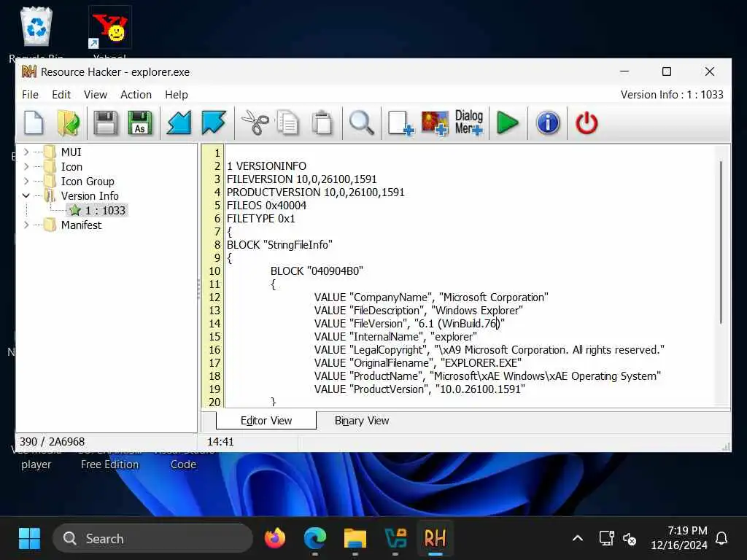
Task: Click the blue bookmark-arrow resource icon
Action: [214, 122]
